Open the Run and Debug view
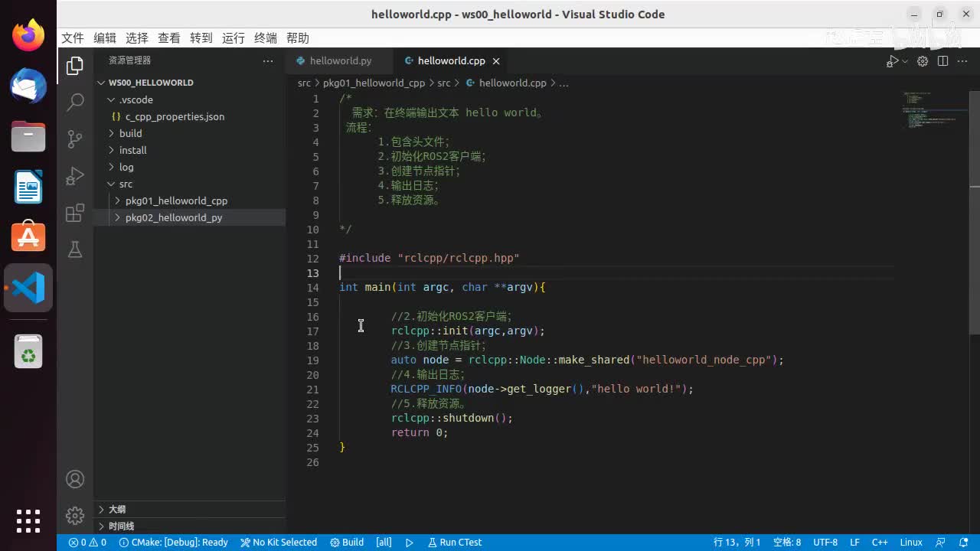This screenshot has height=551, width=980. tap(75, 176)
